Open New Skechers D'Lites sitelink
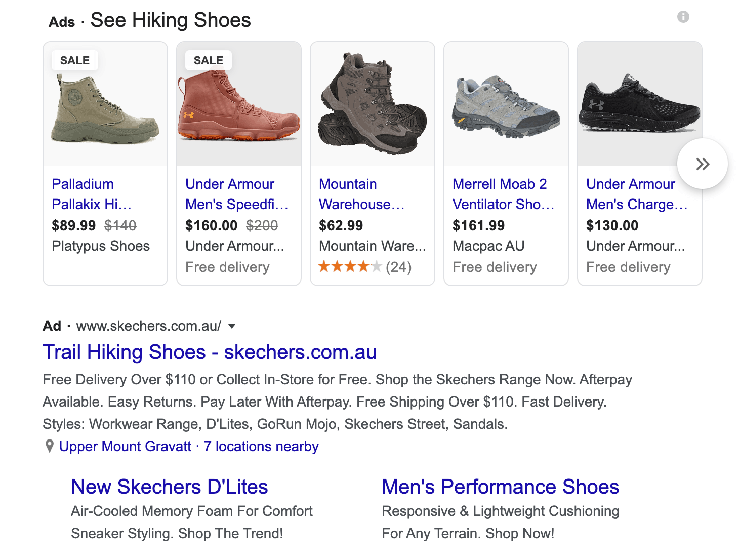 tap(170, 487)
